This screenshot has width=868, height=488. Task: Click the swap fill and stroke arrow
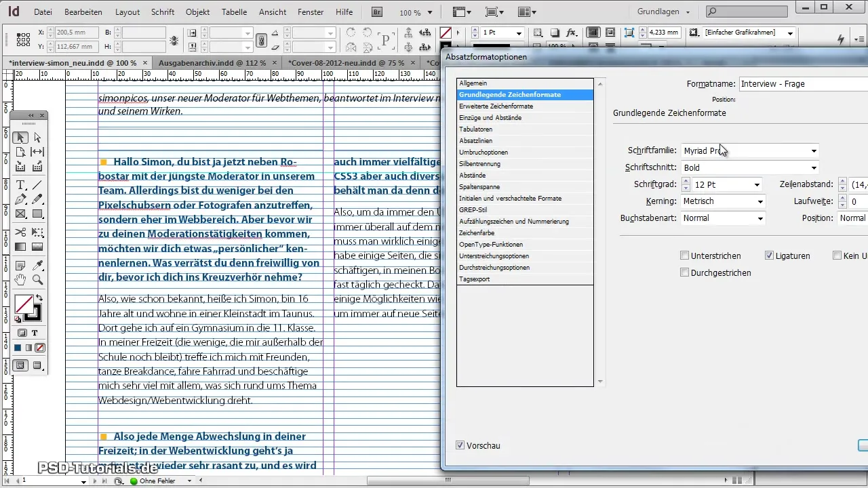(x=39, y=298)
